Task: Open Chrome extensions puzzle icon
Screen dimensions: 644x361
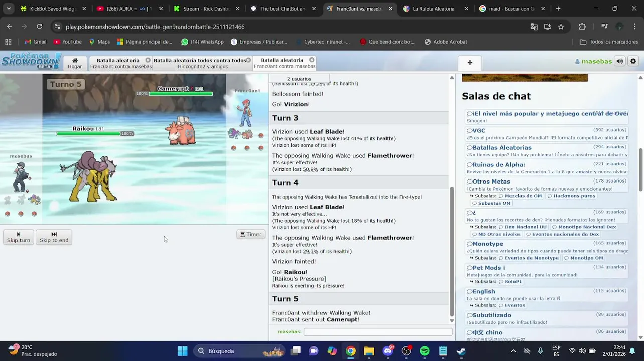Action: point(582,27)
